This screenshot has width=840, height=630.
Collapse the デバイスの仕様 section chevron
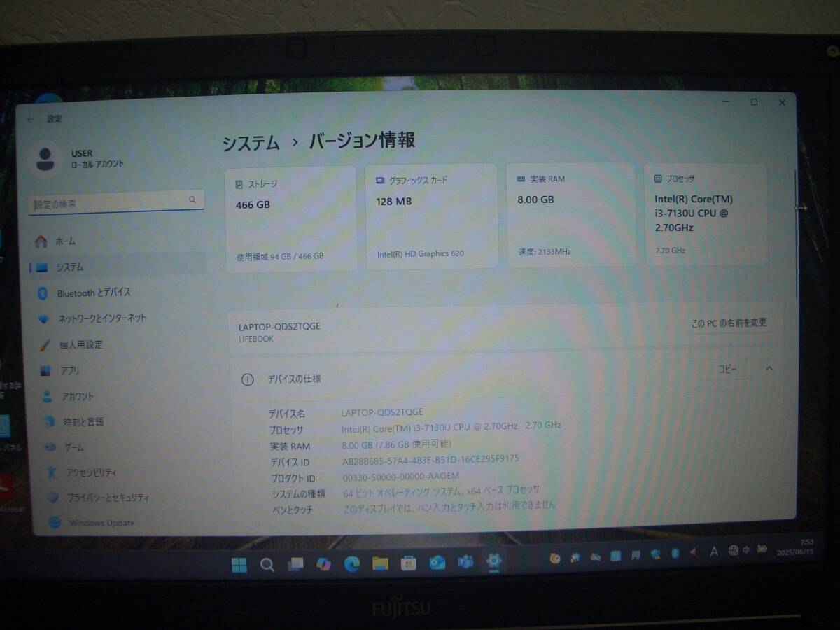click(769, 368)
